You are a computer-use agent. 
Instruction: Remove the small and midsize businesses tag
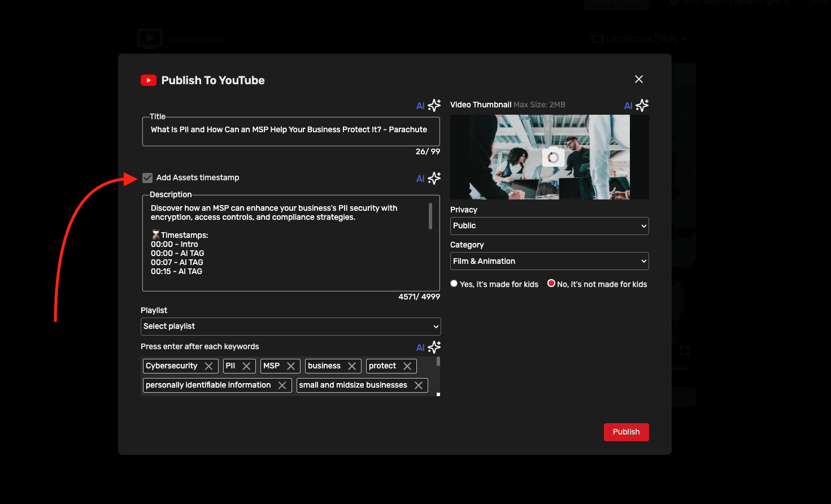(x=419, y=385)
